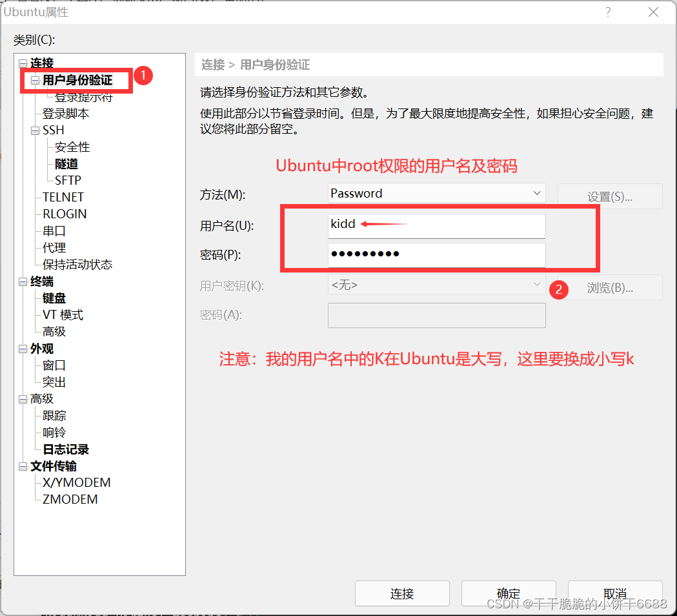Select 跟踪 under 高级

coord(54,416)
